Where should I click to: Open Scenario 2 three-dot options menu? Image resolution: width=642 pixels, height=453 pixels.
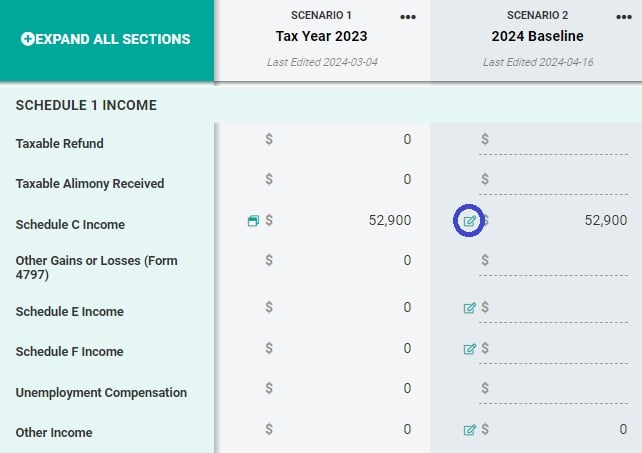(x=623, y=17)
